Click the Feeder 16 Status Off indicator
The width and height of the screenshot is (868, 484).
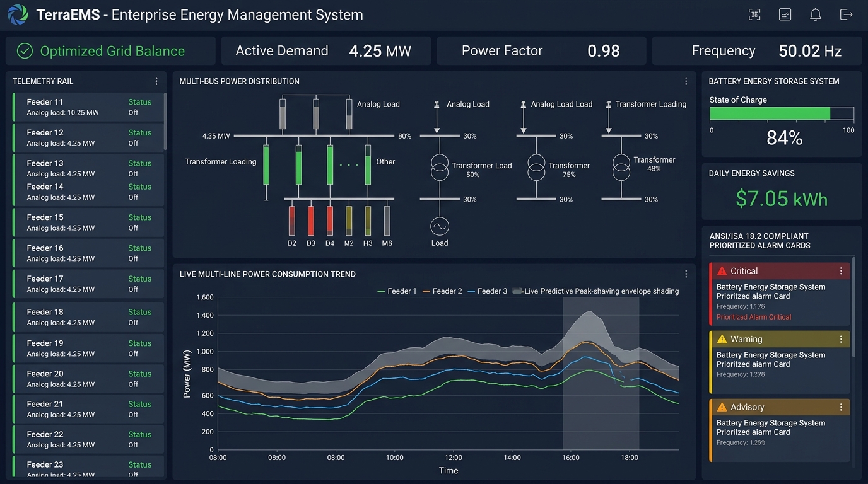pyautogui.click(x=139, y=253)
